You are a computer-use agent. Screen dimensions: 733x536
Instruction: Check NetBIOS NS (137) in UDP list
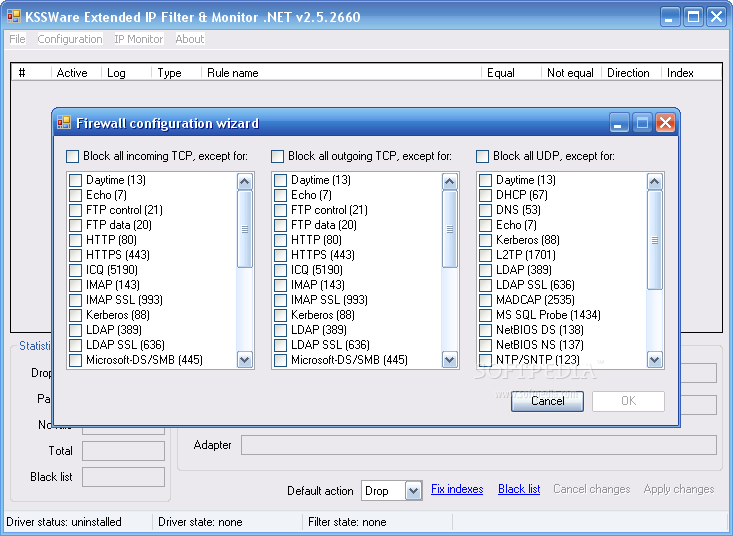[x=485, y=345]
